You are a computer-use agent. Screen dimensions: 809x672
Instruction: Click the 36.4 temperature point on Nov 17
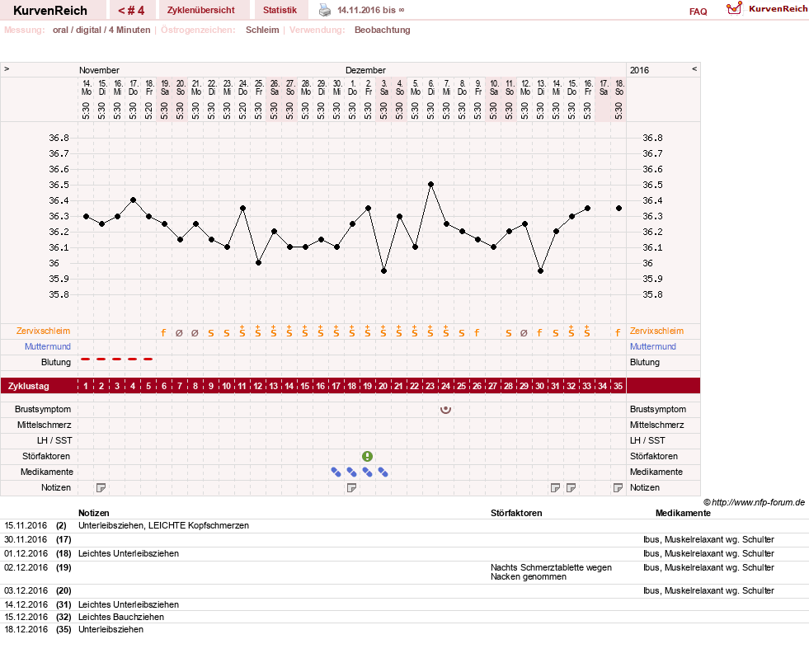click(x=133, y=200)
